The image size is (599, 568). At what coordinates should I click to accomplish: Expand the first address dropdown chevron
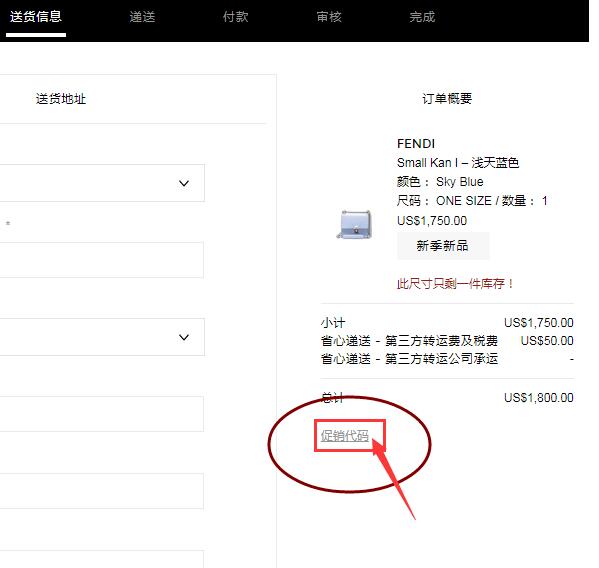(184, 183)
